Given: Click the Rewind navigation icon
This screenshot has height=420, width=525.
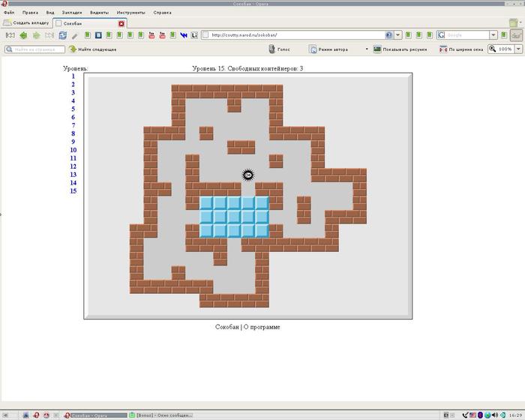Looking at the screenshot, I should coord(10,35).
